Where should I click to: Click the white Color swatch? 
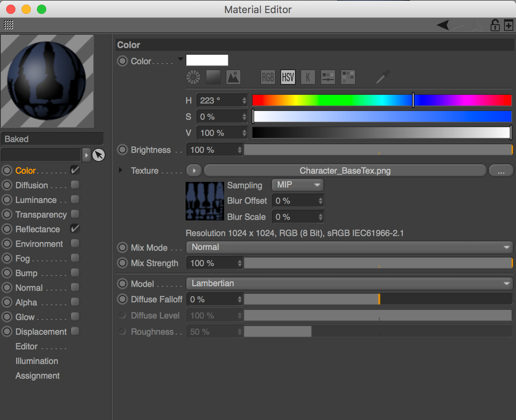click(207, 60)
